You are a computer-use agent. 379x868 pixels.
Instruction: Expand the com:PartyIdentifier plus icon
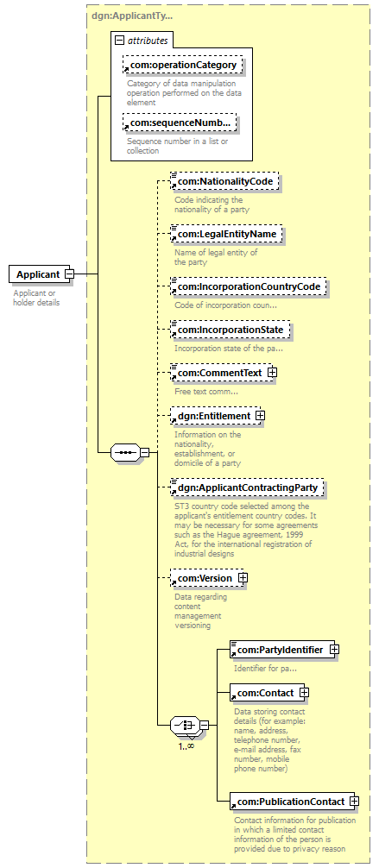pyautogui.click(x=334, y=650)
